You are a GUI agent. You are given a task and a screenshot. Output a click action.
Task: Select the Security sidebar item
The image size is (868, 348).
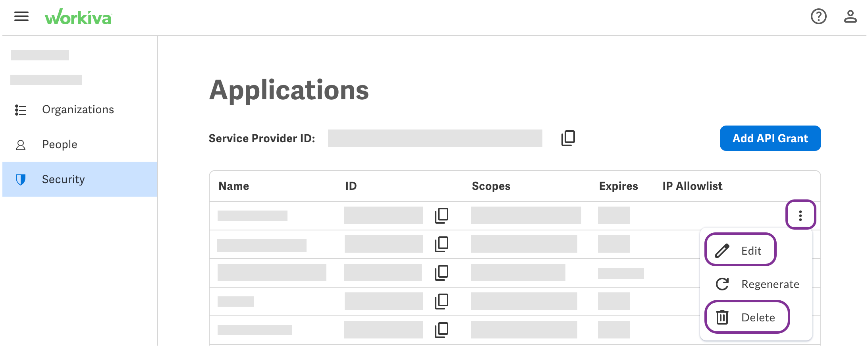(x=64, y=180)
